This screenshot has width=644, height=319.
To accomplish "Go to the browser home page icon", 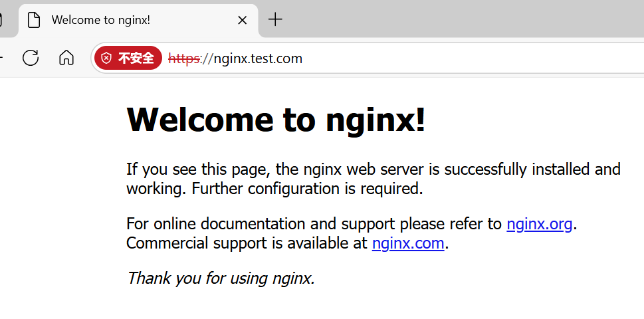I will pos(66,58).
